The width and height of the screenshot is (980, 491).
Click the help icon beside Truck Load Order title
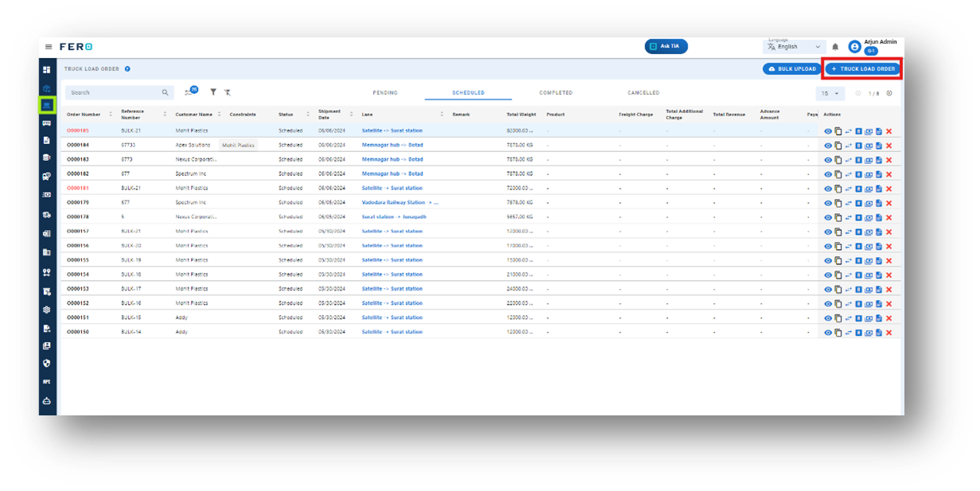pyautogui.click(x=127, y=69)
